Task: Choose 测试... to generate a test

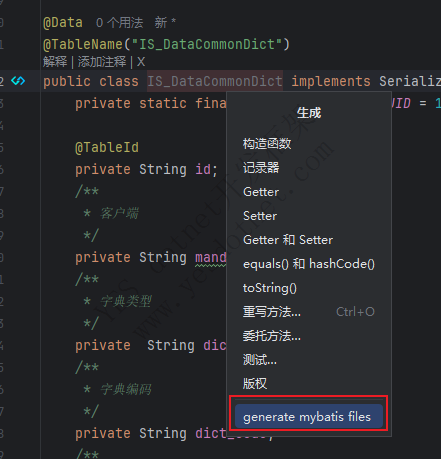Action: [260, 360]
